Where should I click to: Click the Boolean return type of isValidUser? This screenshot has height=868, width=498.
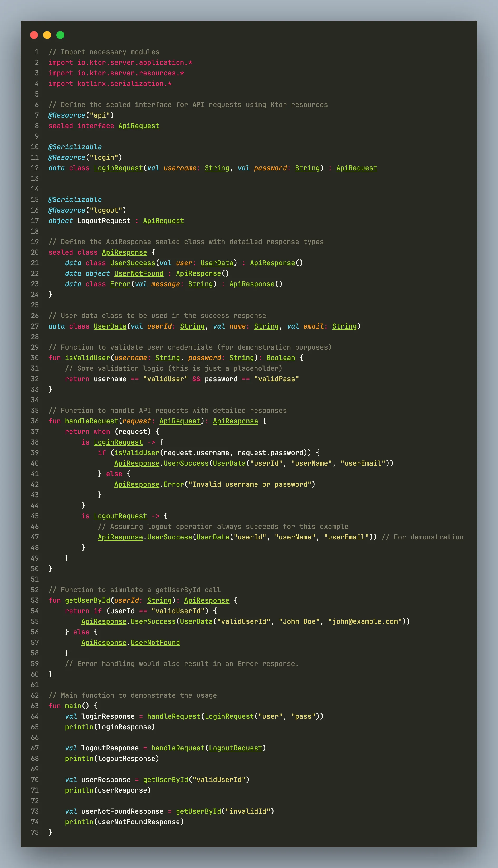[280, 358]
